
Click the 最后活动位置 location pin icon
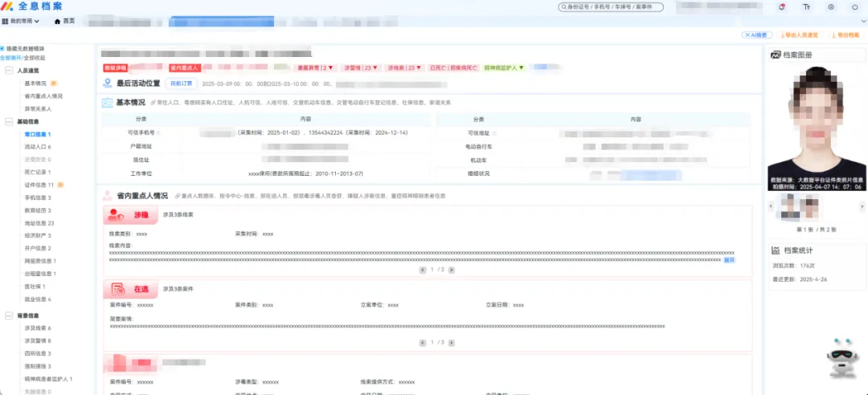pos(108,83)
